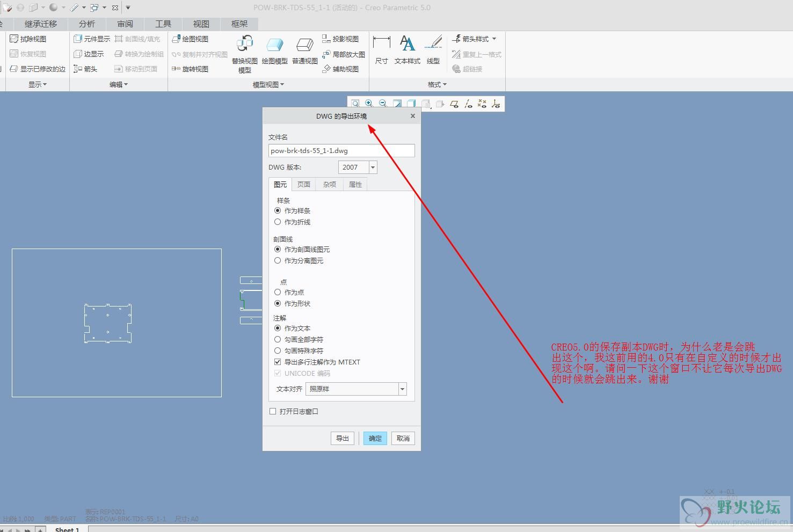Toggle the coordinate system display icon
Screen dimensions: 793x532
(x=496, y=104)
